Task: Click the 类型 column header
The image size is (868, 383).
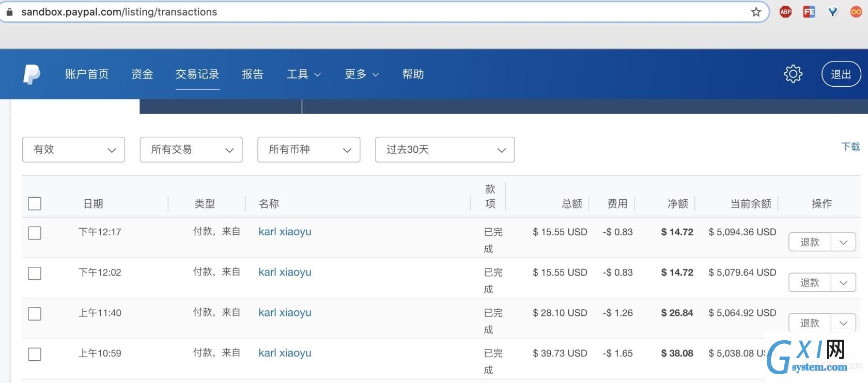Action: [x=205, y=204]
